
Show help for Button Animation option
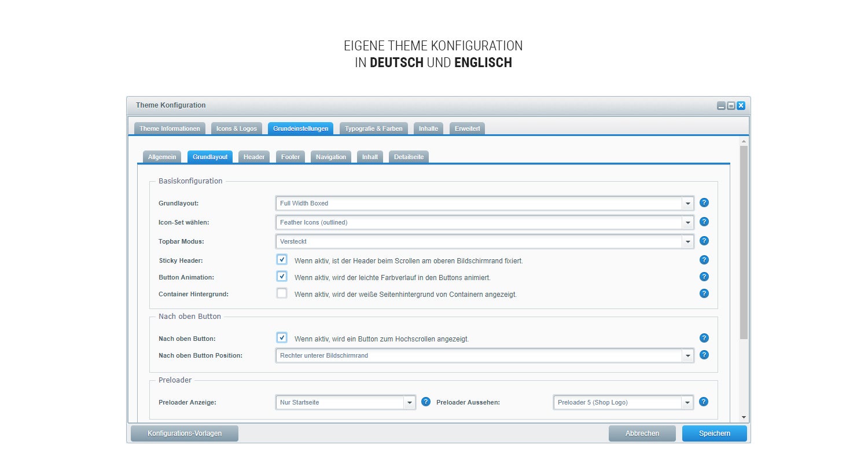point(704,277)
